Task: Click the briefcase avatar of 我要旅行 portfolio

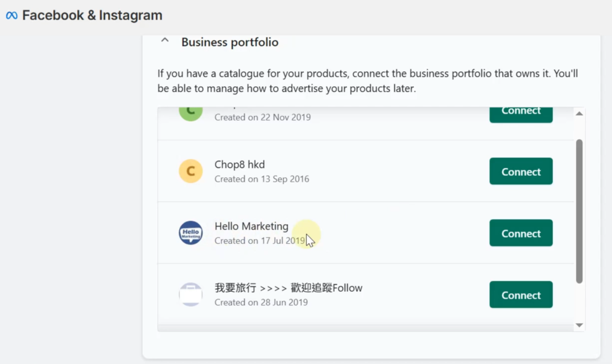Action: coord(191,295)
